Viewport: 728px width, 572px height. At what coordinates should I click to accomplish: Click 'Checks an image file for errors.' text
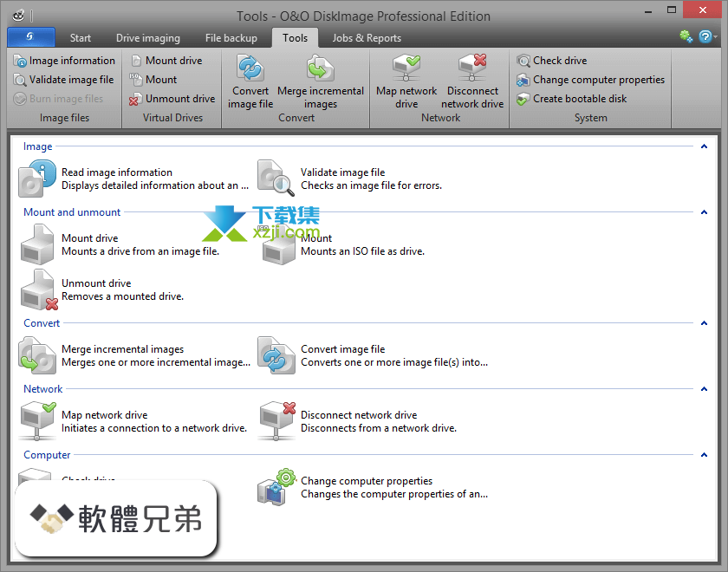(372, 185)
